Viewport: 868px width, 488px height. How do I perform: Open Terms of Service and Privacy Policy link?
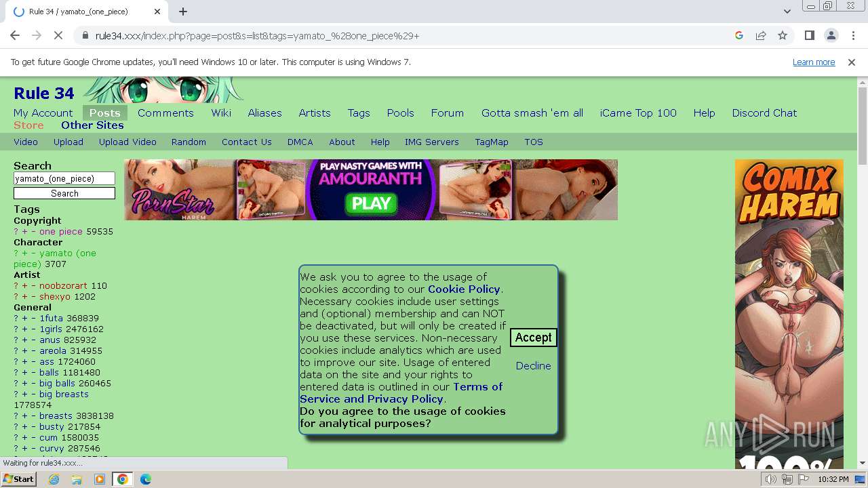pos(401,393)
